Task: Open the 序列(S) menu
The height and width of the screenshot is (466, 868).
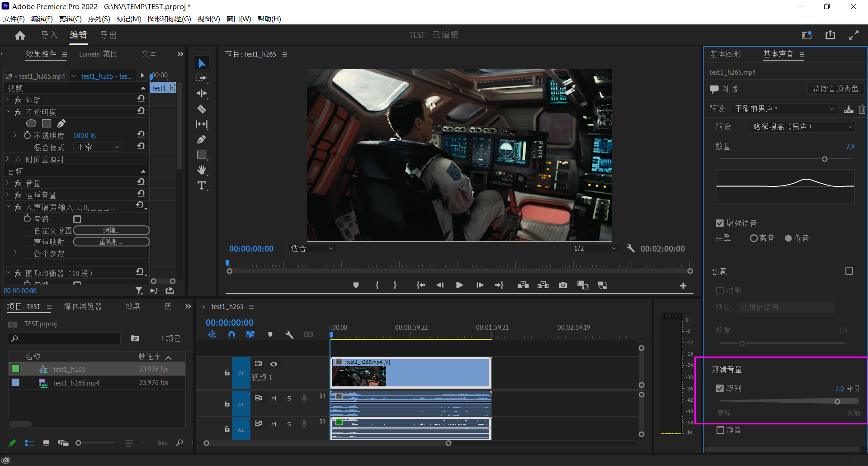Action: 99,19
